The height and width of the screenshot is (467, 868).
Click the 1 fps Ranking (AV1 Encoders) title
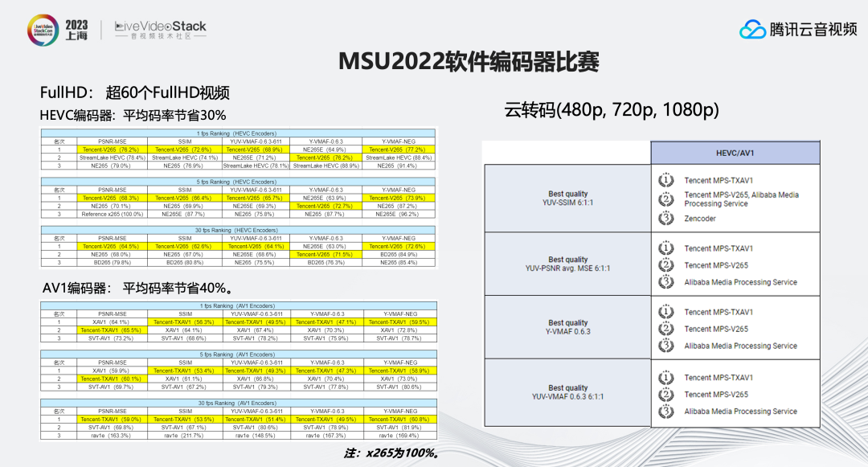point(237,306)
